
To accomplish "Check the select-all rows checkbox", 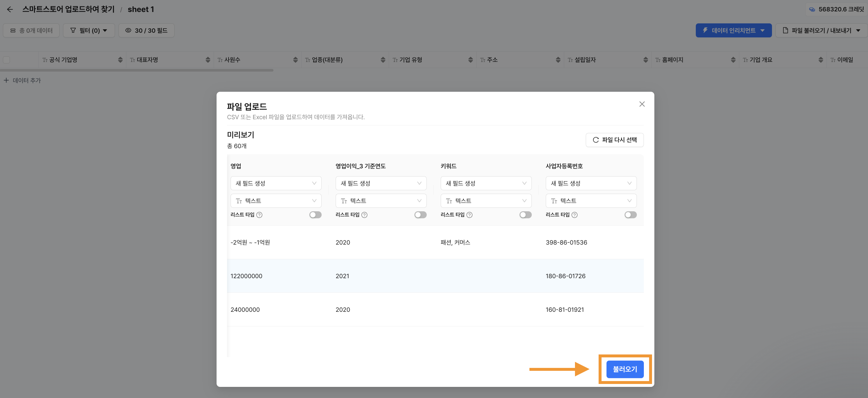I will (x=6, y=60).
